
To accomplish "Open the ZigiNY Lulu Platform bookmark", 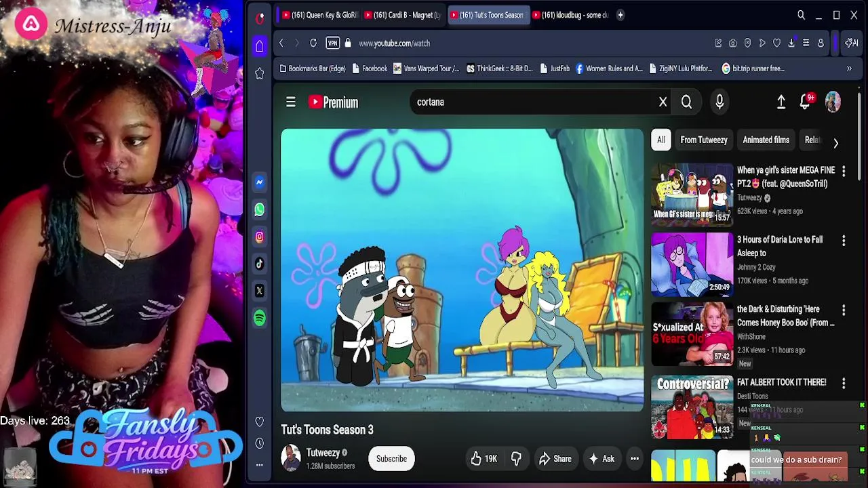I will coord(680,68).
